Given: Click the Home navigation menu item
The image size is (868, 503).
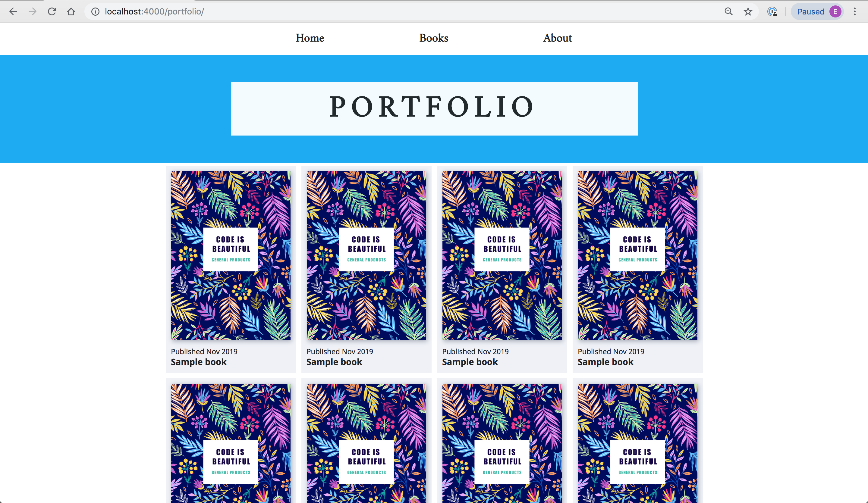Looking at the screenshot, I should (x=310, y=38).
